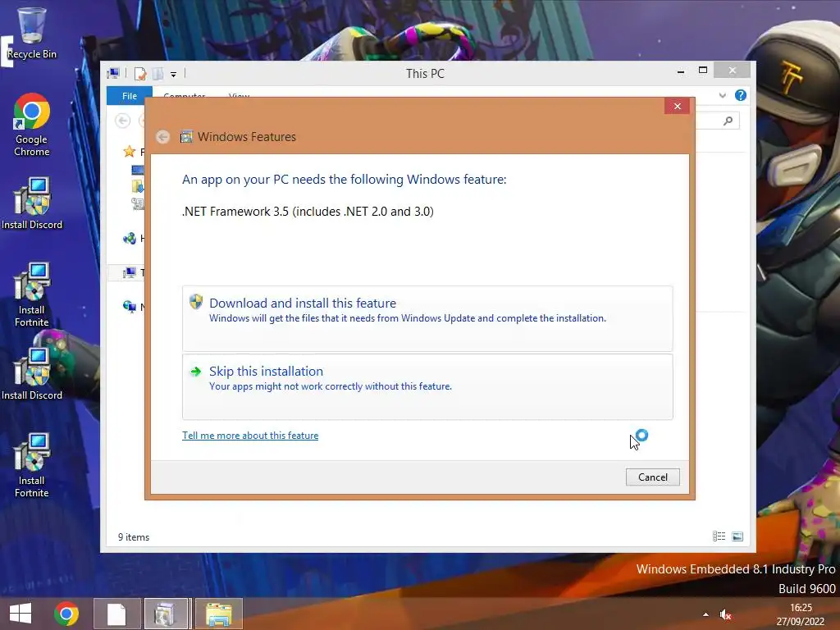Select the upper Install Fortnite desktop icon
Image resolution: width=840 pixels, height=630 pixels.
coord(32,294)
